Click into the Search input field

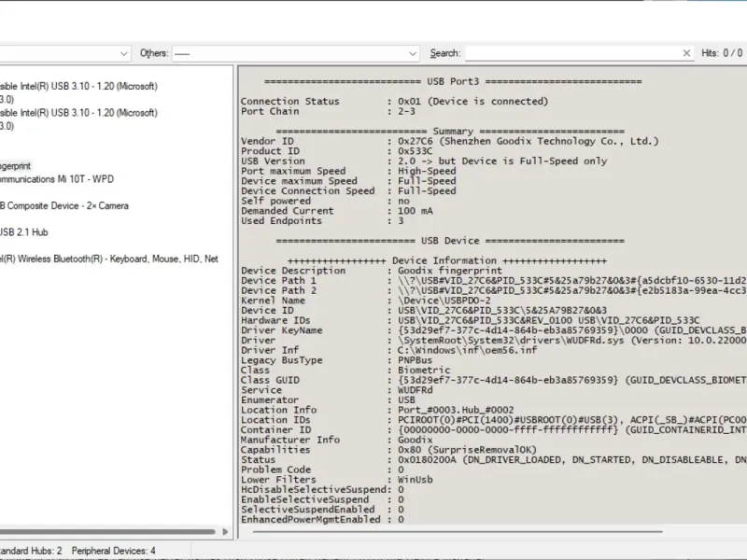[x=573, y=53]
